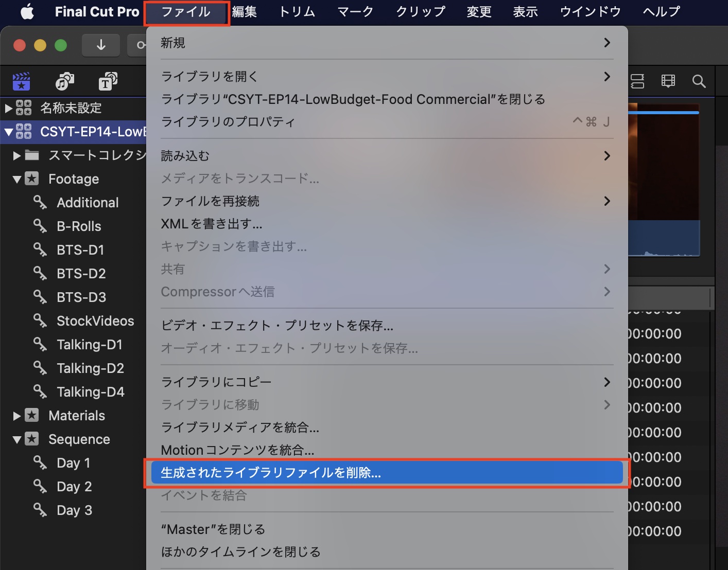The image size is (728, 570).
Task: Open the ライブラリを開く submenu
Action: point(387,77)
